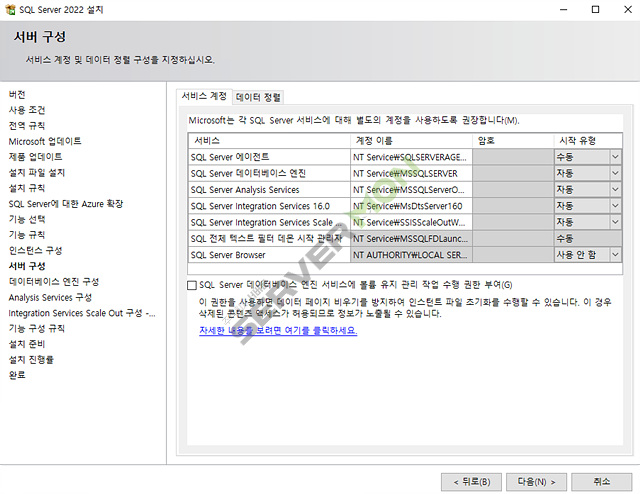Select the 데이터베이스 엔진 구성 step
This screenshot has height=494, width=640.
[x=54, y=282]
